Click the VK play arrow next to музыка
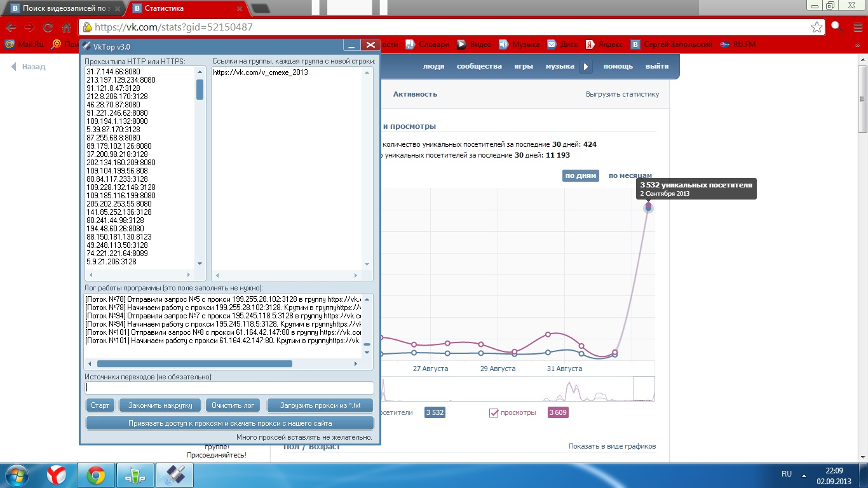 [x=586, y=66]
